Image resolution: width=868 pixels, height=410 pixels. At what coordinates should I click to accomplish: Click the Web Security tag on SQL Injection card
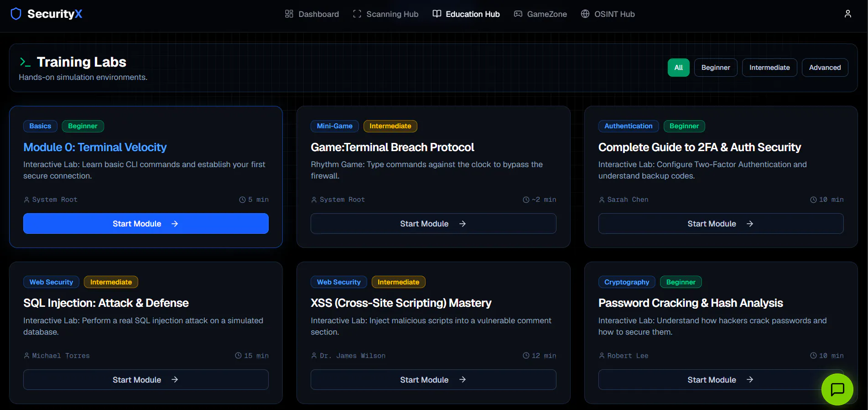coord(51,282)
